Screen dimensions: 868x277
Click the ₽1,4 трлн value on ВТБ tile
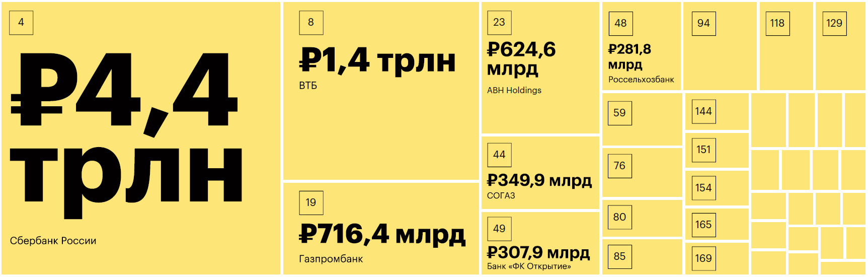377,60
